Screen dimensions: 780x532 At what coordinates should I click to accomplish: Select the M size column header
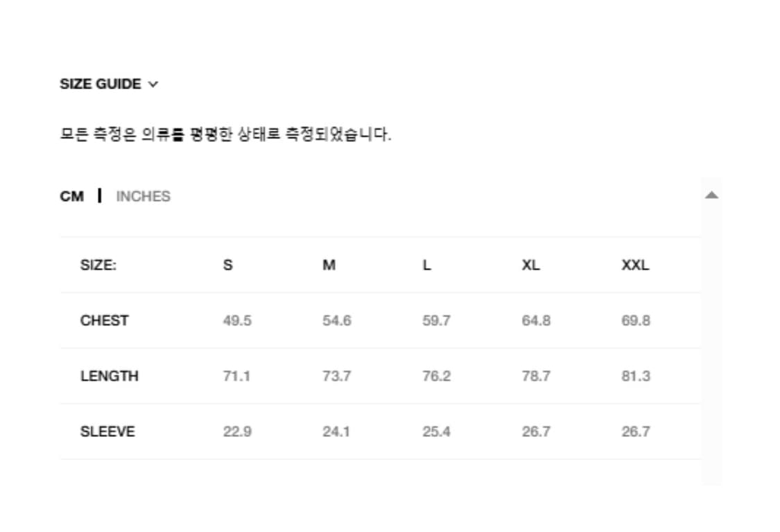coord(329,265)
